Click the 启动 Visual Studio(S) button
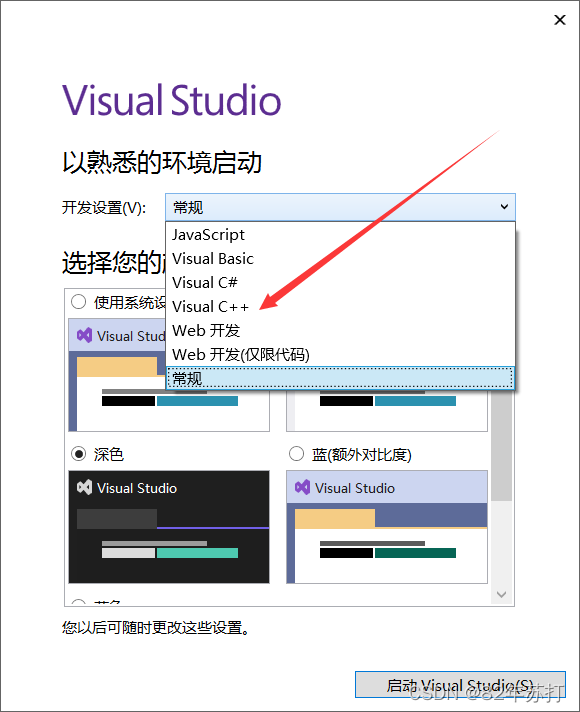The width and height of the screenshot is (580, 712). click(460, 685)
